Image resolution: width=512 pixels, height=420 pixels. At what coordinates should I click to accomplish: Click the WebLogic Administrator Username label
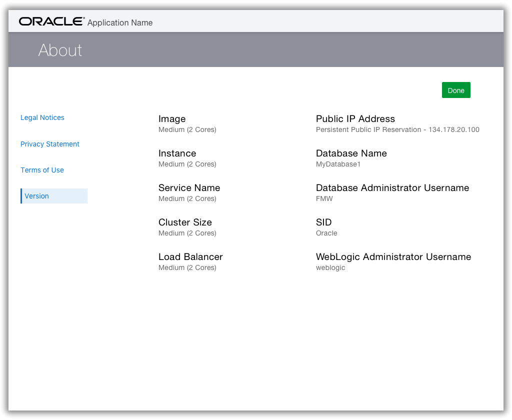(x=393, y=257)
